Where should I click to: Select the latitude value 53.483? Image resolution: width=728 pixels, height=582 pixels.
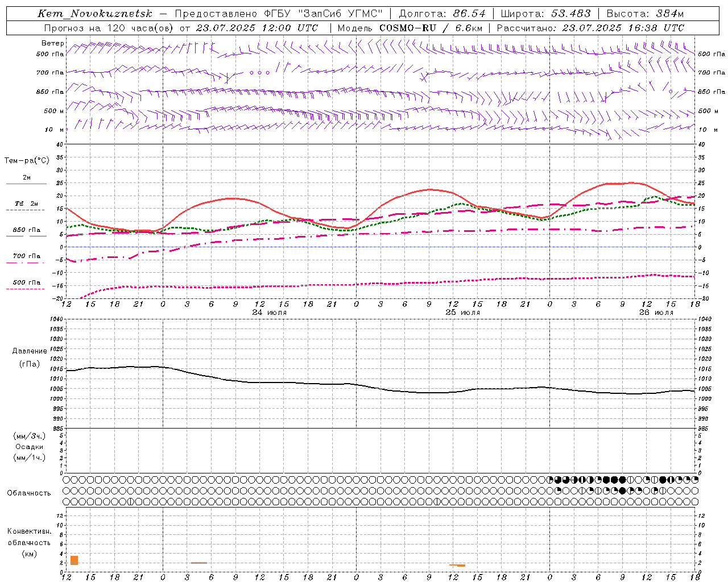570,14
